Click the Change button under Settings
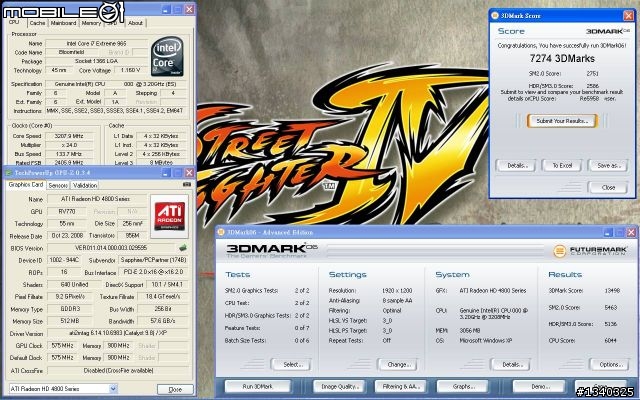Screen dimensions: 640x400 tap(399, 364)
